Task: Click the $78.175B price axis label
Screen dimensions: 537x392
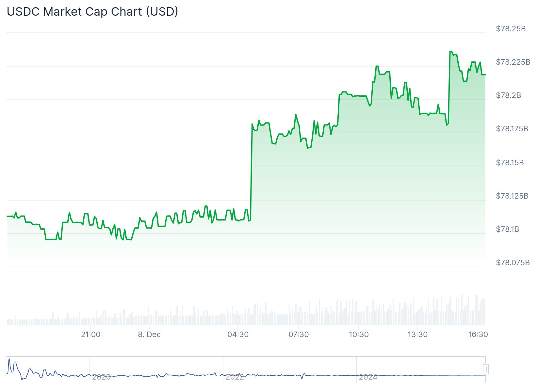Action: (512, 129)
